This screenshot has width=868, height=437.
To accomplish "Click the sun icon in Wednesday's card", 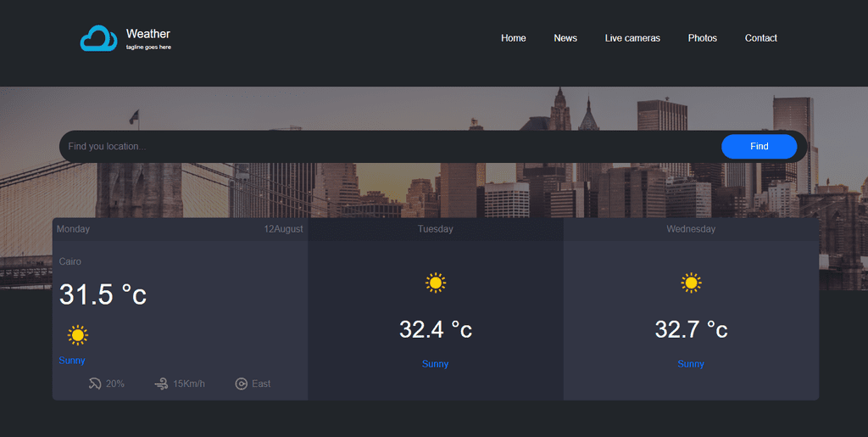I will (x=691, y=283).
